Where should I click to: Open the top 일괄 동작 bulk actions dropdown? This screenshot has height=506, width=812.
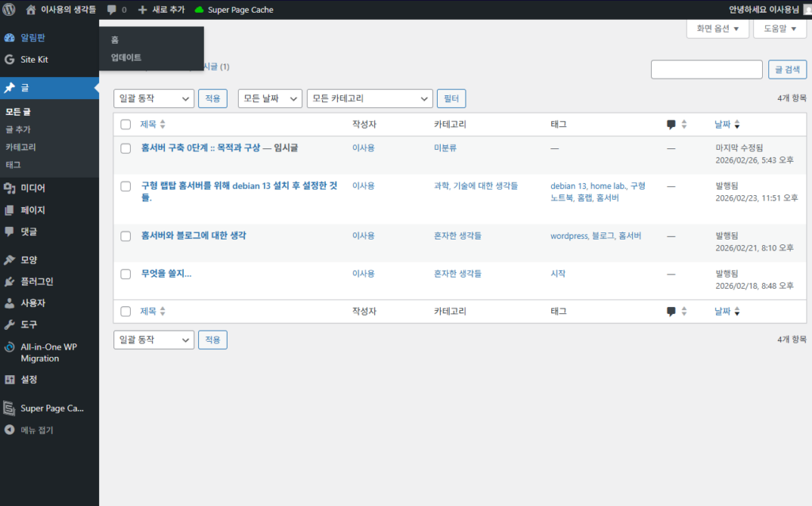[154, 98]
